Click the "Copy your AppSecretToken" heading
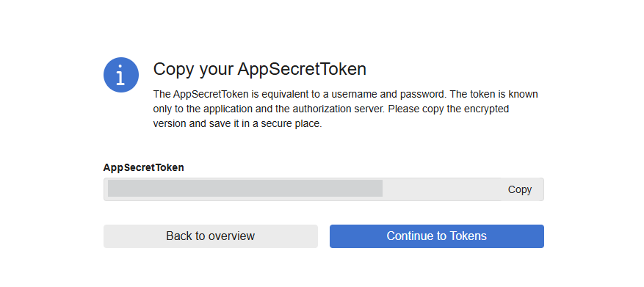 [259, 69]
